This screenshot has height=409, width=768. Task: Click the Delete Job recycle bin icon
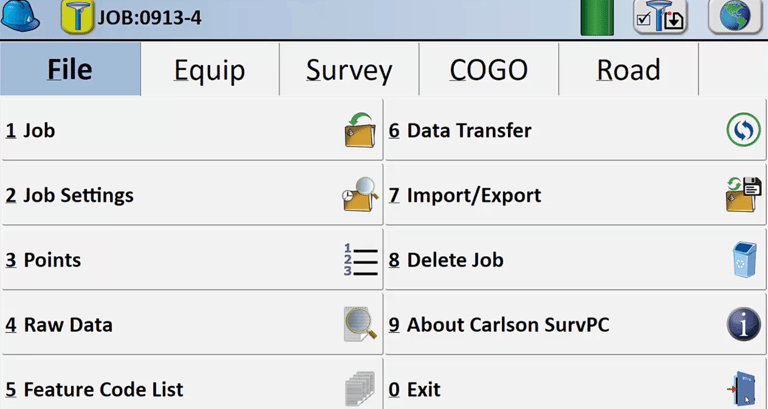(x=744, y=260)
